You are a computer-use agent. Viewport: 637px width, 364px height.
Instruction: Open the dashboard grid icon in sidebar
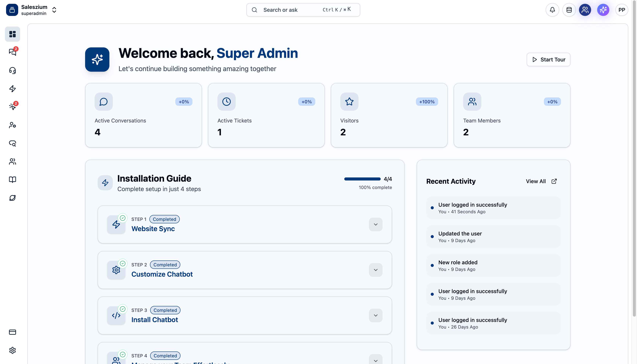tap(13, 34)
